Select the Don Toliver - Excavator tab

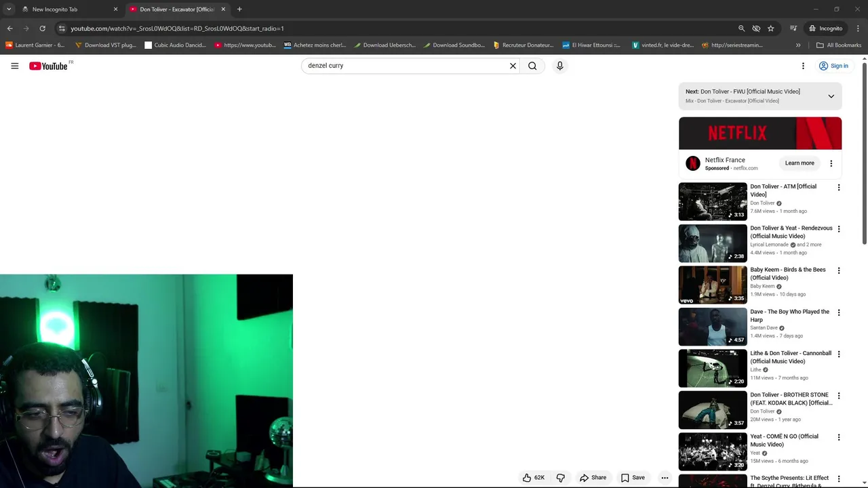pyautogui.click(x=178, y=9)
